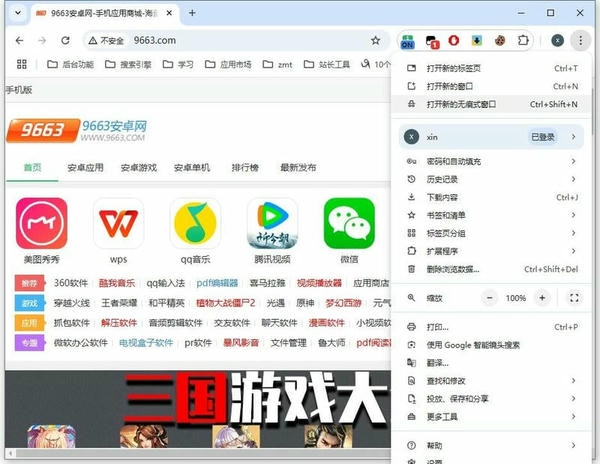Expand 查找和修改 submenu
The width and height of the screenshot is (600, 464).
(491, 381)
